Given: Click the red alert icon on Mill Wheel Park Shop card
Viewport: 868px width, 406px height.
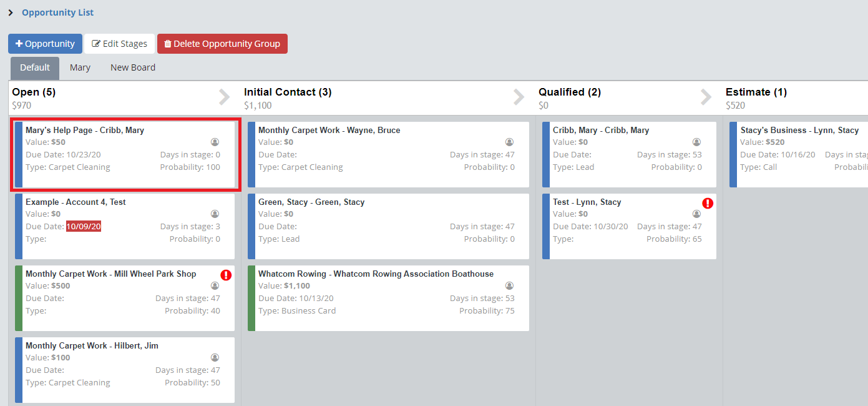Looking at the screenshot, I should click(x=226, y=275).
